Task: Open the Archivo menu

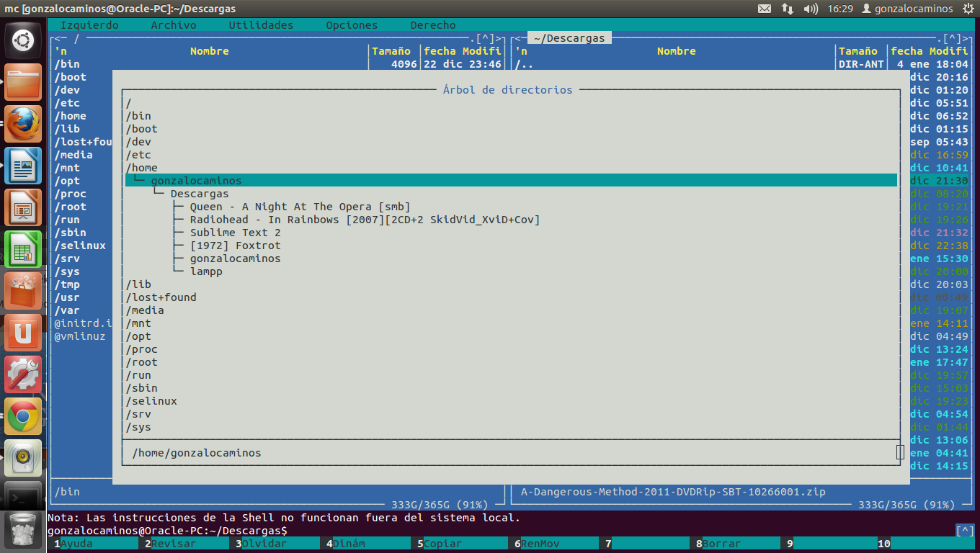Action: click(174, 25)
